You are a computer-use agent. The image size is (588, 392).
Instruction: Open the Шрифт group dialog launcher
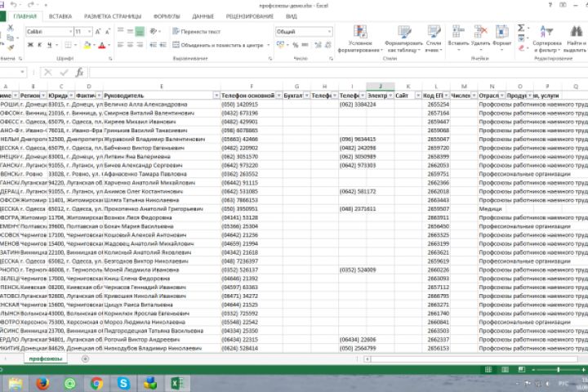click(110, 59)
